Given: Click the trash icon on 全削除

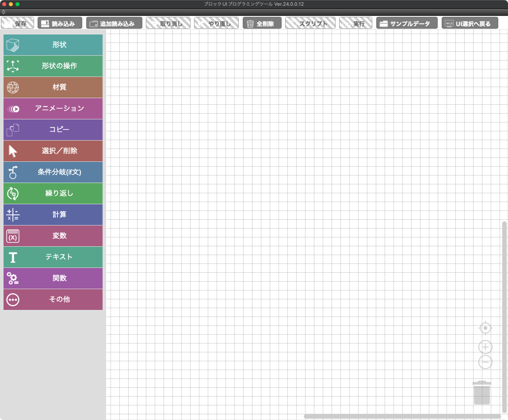Looking at the screenshot, I should click(250, 24).
